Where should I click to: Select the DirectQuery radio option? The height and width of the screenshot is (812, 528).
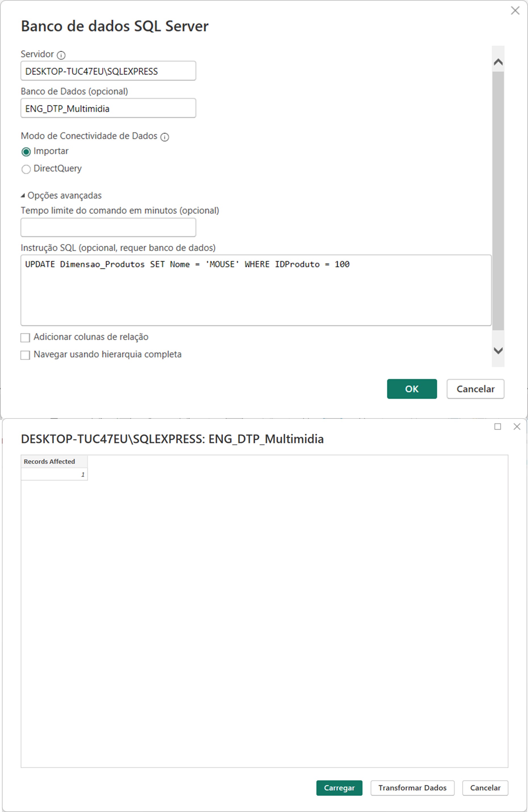pyautogui.click(x=26, y=169)
